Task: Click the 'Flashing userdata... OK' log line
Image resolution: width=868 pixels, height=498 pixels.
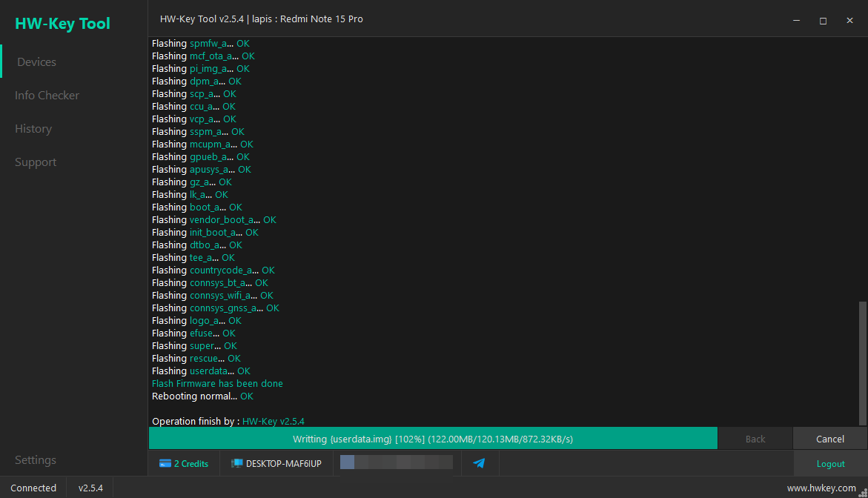Action: click(x=201, y=371)
